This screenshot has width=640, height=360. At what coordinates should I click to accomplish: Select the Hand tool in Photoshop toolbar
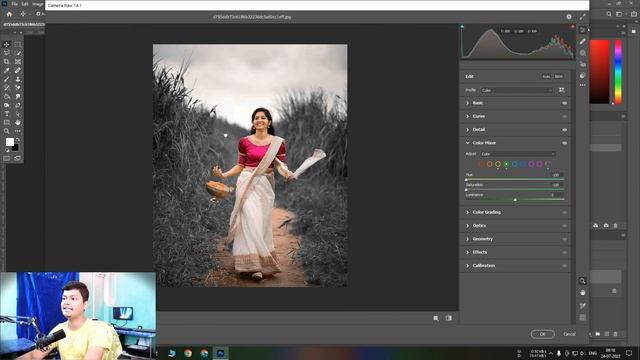[18, 122]
